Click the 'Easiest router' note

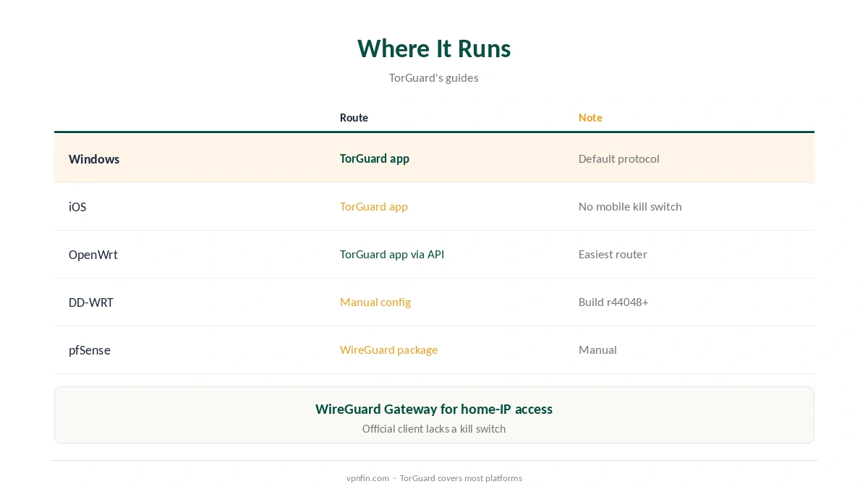click(613, 254)
